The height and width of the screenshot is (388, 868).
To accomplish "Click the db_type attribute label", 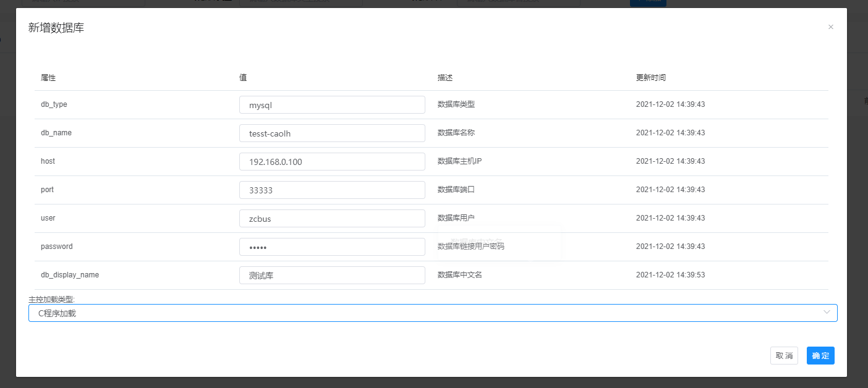I will (54, 104).
